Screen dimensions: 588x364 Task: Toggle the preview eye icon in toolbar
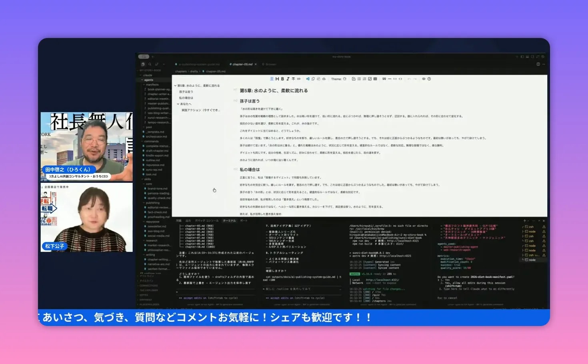click(x=424, y=79)
